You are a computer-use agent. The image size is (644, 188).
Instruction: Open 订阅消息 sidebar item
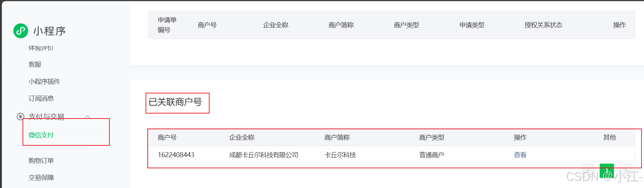tap(41, 98)
